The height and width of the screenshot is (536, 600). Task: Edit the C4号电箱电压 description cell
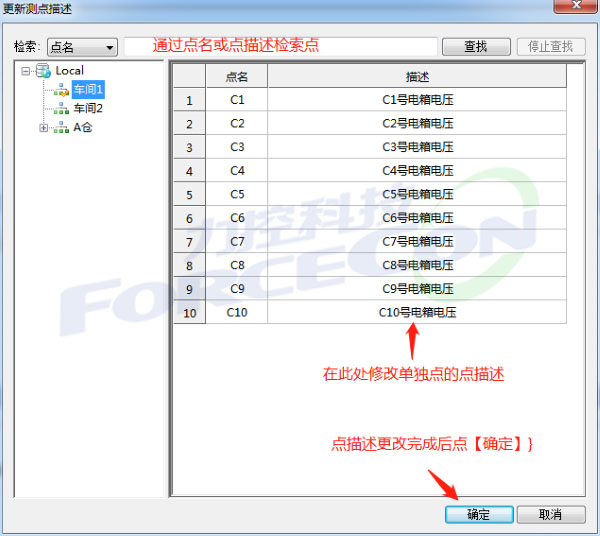tap(417, 171)
